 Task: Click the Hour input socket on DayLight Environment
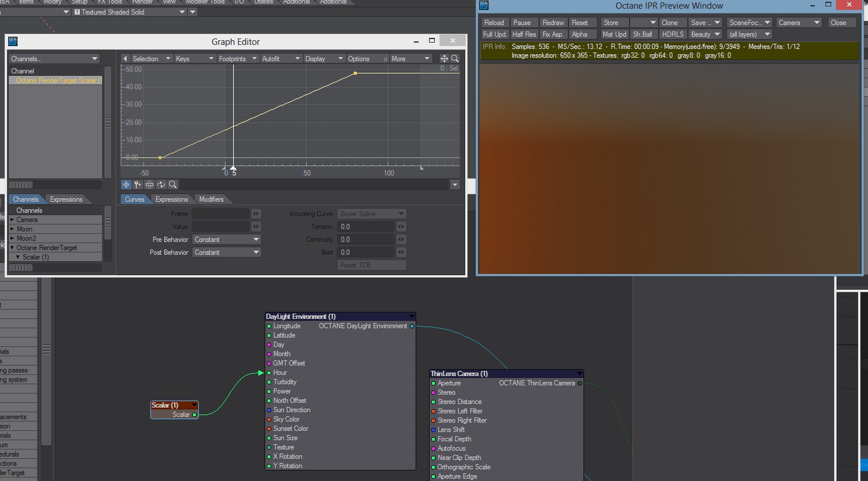269,373
